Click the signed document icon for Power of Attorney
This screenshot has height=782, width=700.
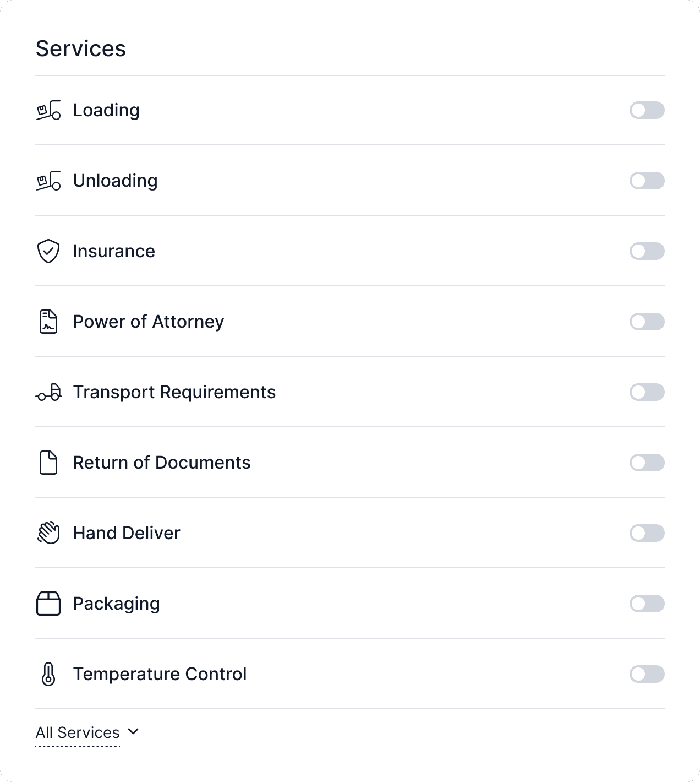click(48, 322)
